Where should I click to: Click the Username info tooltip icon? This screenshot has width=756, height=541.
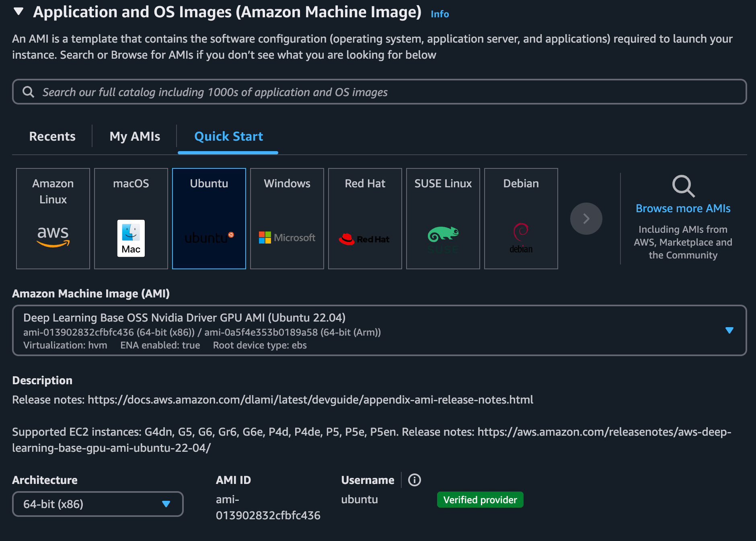[x=414, y=480]
